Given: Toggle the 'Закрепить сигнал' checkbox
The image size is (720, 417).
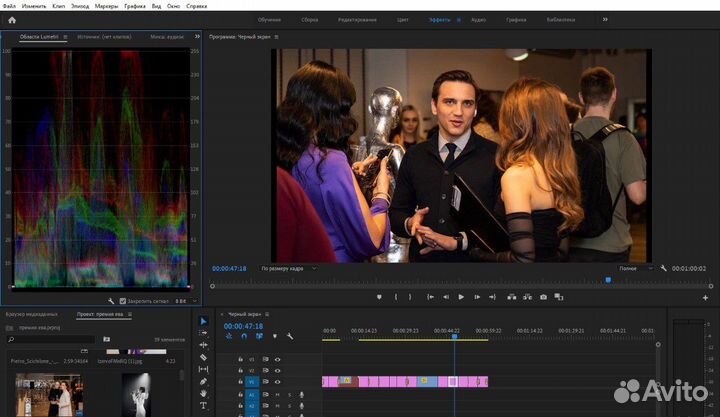Looking at the screenshot, I should click(123, 300).
